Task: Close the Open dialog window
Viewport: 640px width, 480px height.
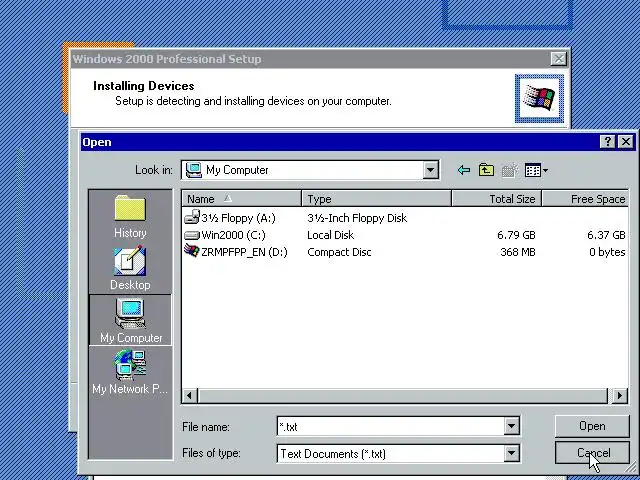Action: (626, 142)
